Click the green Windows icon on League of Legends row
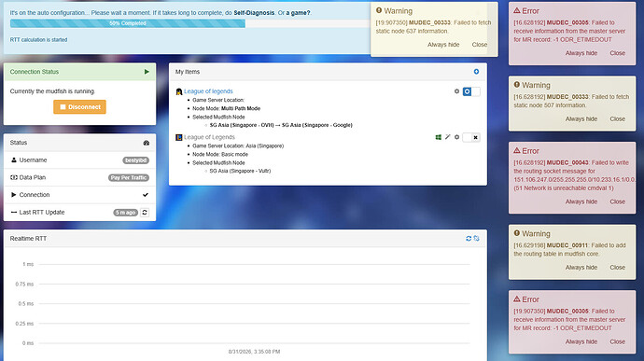 [439, 137]
